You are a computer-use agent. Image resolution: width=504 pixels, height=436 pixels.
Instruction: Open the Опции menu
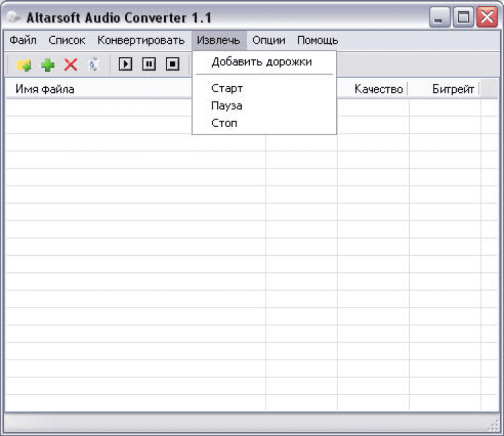[269, 40]
